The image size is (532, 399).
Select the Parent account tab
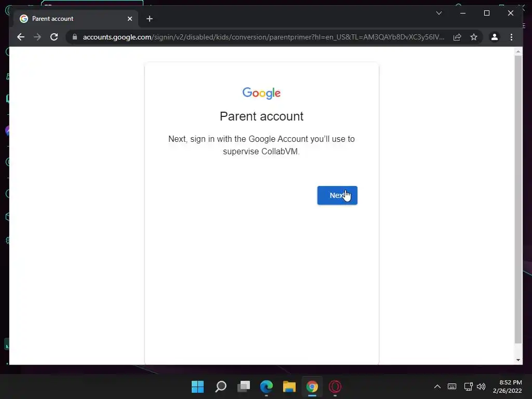tap(76, 19)
